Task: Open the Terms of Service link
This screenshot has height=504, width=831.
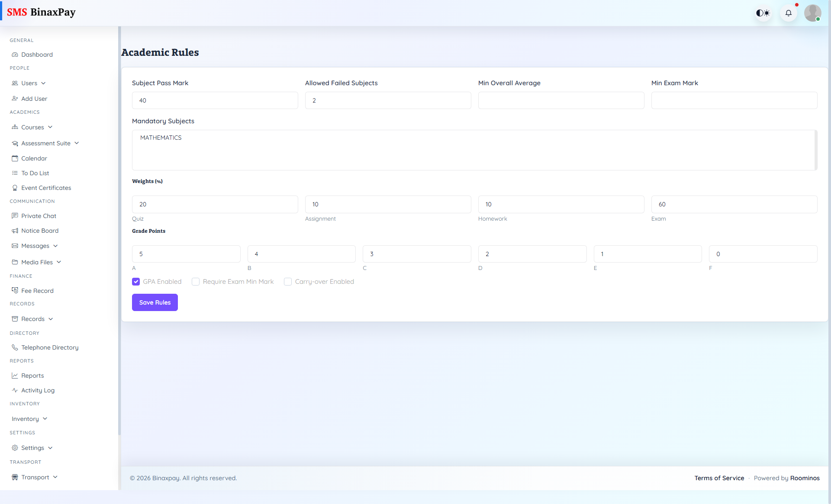Action: tap(719, 478)
